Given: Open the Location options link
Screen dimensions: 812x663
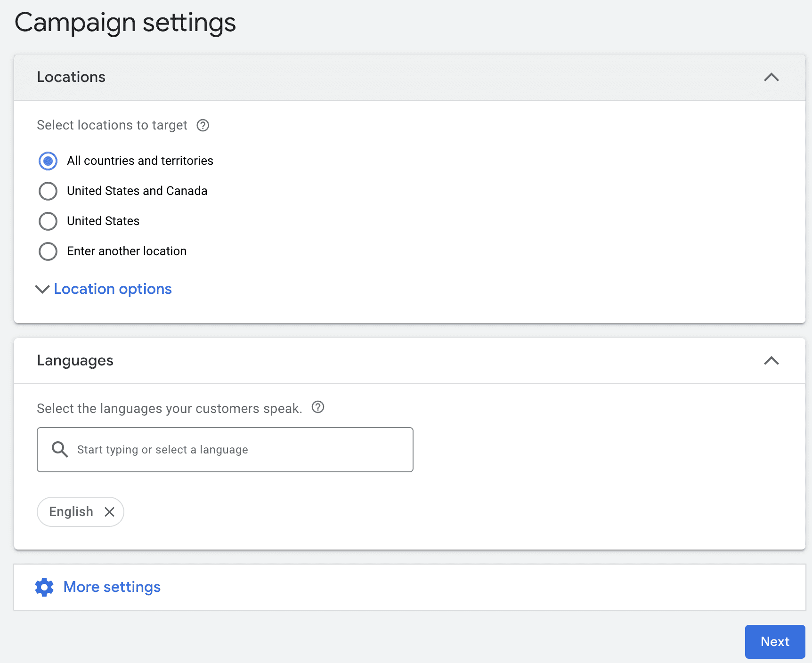Looking at the screenshot, I should click(x=113, y=289).
